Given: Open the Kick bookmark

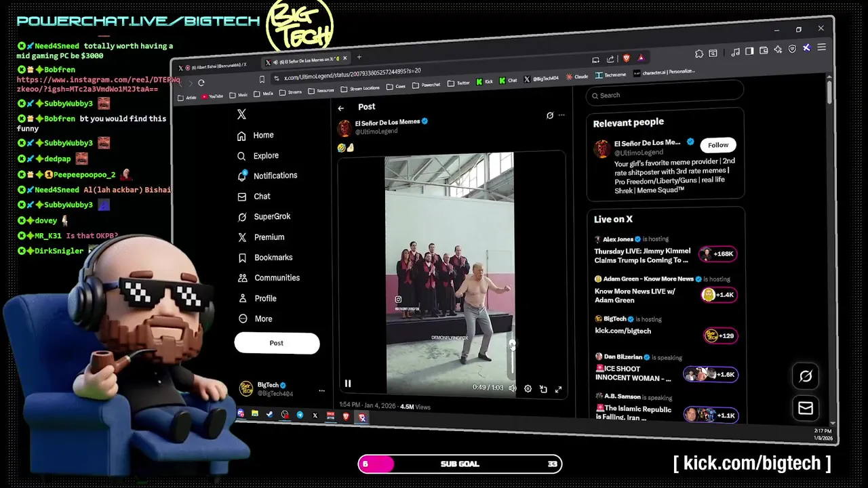Looking at the screenshot, I should (x=484, y=81).
